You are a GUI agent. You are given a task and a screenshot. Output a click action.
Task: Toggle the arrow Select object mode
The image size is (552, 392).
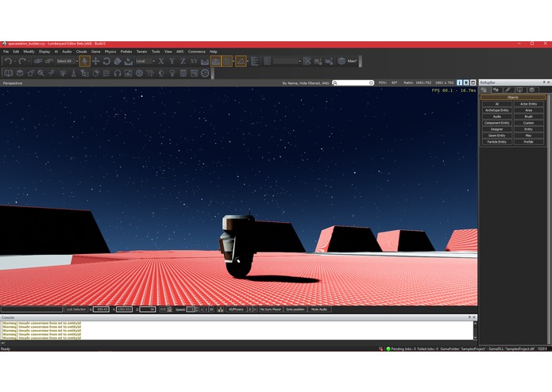(84, 61)
